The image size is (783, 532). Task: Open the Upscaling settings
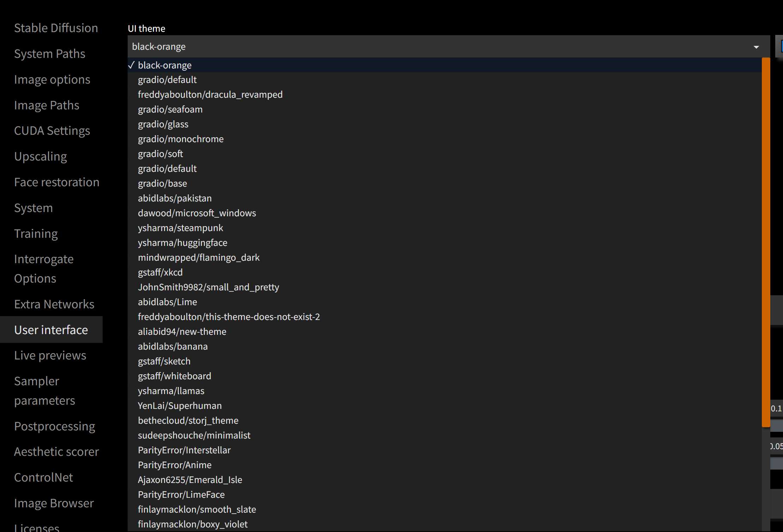(41, 157)
